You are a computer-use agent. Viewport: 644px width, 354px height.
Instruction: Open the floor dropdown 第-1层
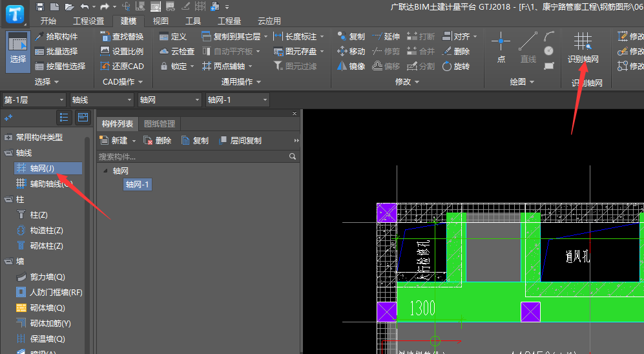(34, 99)
